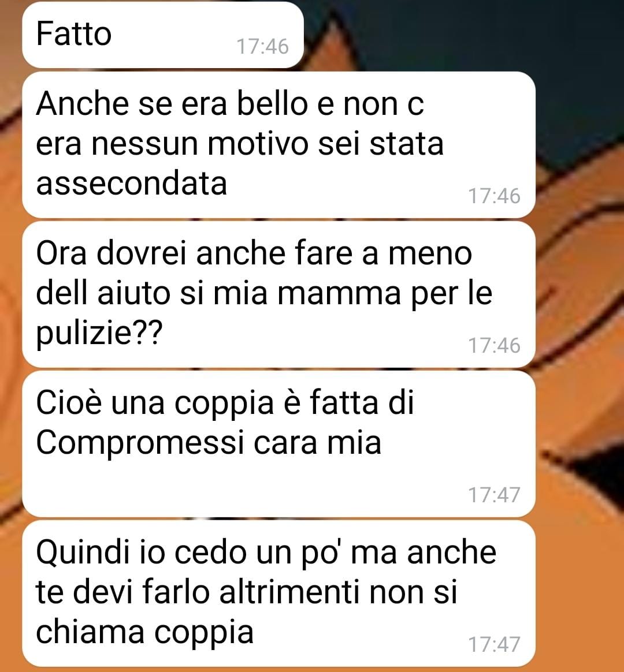This screenshot has width=624, height=672.
Task: Select the message starting "Anche se era bello"
Action: coord(278,145)
